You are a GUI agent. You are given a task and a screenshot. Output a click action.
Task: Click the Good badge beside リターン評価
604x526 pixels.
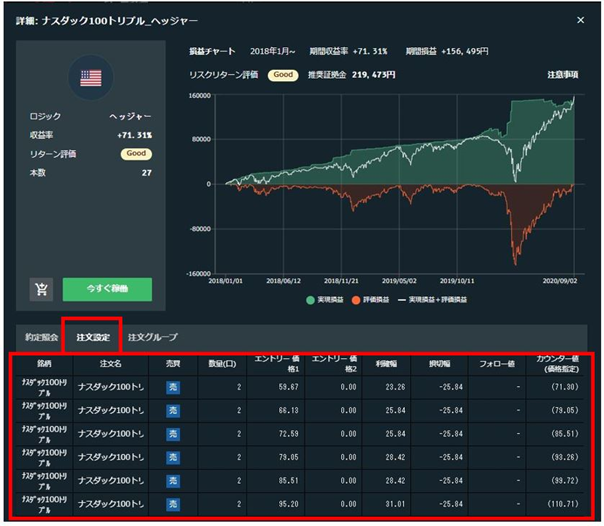[x=136, y=154]
